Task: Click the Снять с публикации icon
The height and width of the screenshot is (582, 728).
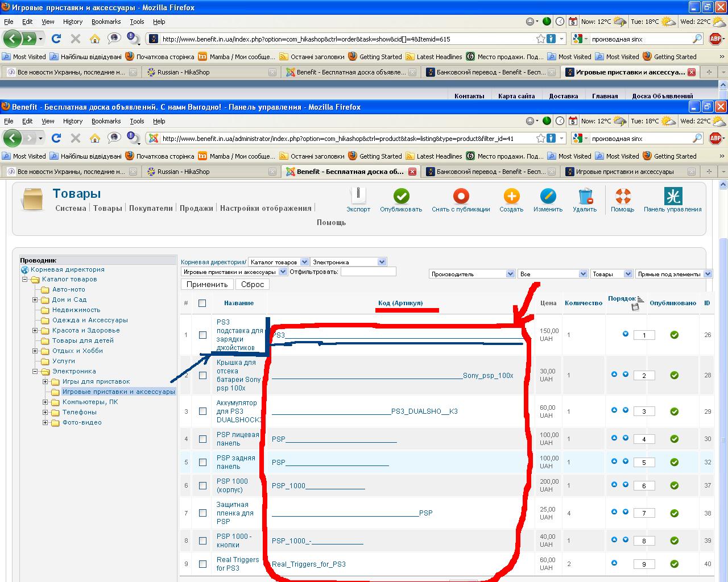Action: [x=461, y=197]
